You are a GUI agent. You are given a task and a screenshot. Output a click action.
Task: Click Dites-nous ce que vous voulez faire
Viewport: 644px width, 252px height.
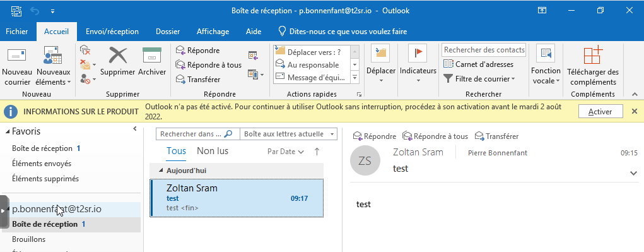pos(343,32)
